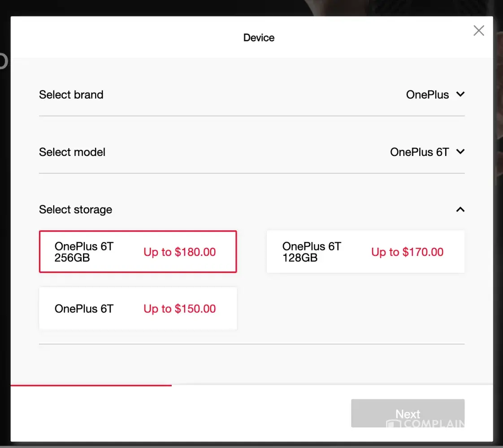
Task: Click the Select brand label
Action: [x=71, y=95]
